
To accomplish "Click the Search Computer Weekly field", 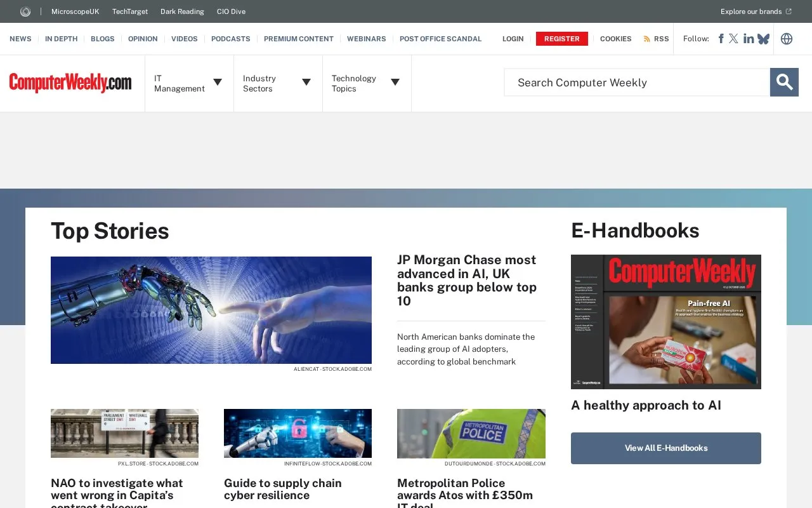I will tap(637, 83).
